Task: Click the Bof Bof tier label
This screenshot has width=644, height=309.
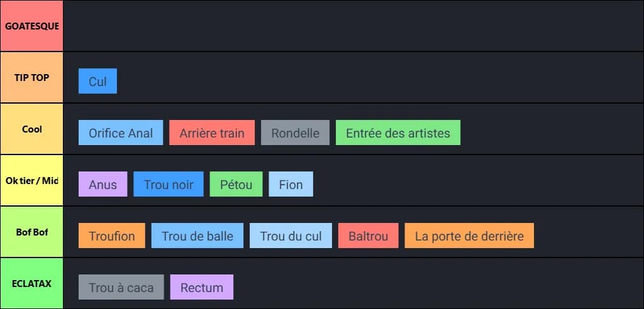Action: (x=31, y=232)
